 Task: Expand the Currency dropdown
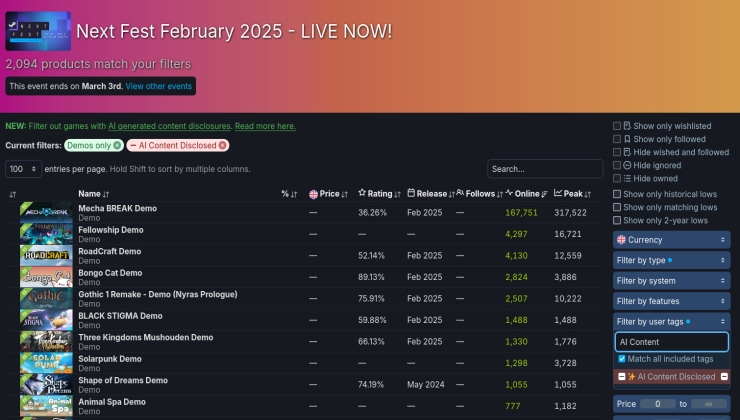tap(671, 240)
